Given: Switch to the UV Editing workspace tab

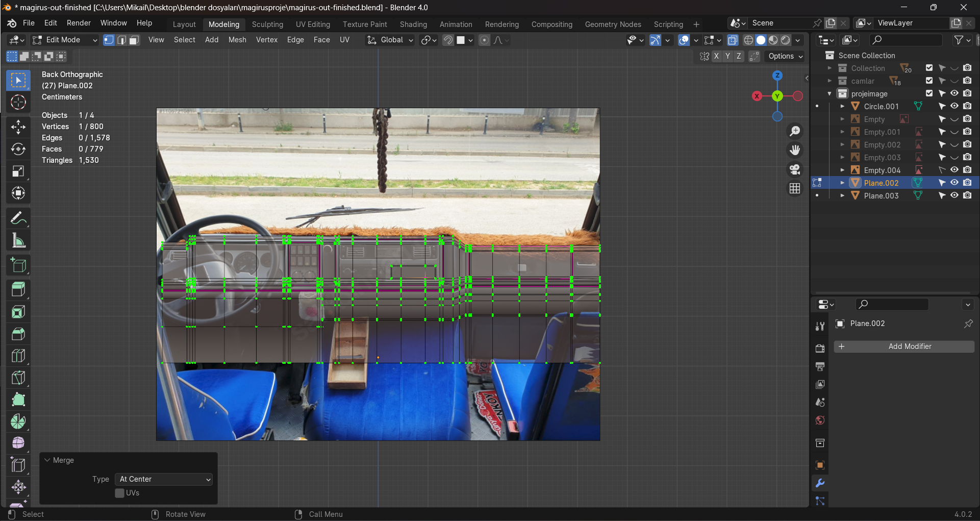Looking at the screenshot, I should (313, 24).
